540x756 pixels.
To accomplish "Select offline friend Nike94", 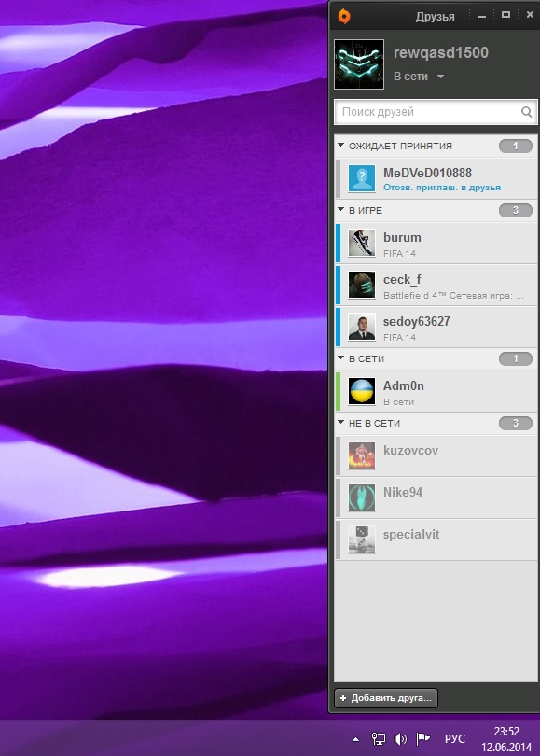I will [x=436, y=498].
